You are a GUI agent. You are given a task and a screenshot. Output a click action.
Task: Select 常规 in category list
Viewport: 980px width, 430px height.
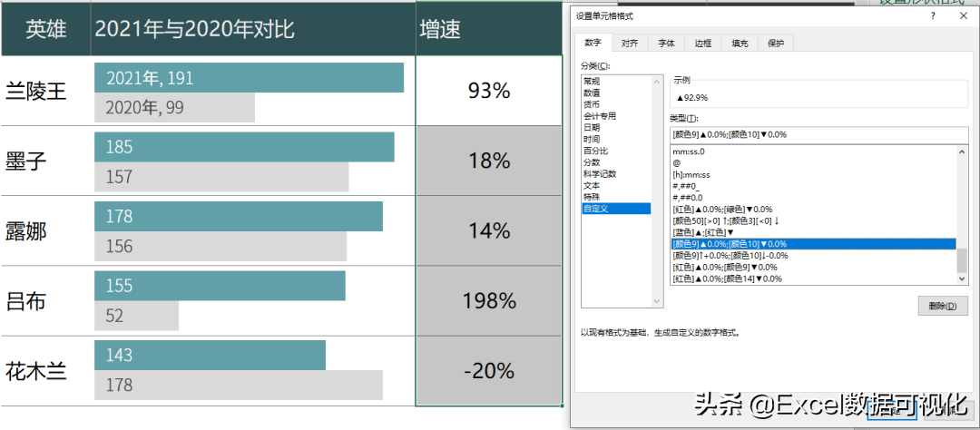click(x=615, y=82)
